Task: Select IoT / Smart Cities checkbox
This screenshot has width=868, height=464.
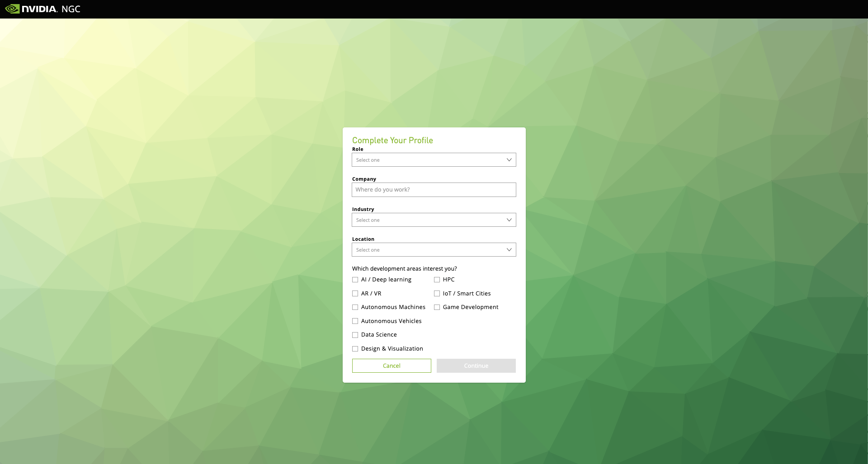Action: coord(437,294)
